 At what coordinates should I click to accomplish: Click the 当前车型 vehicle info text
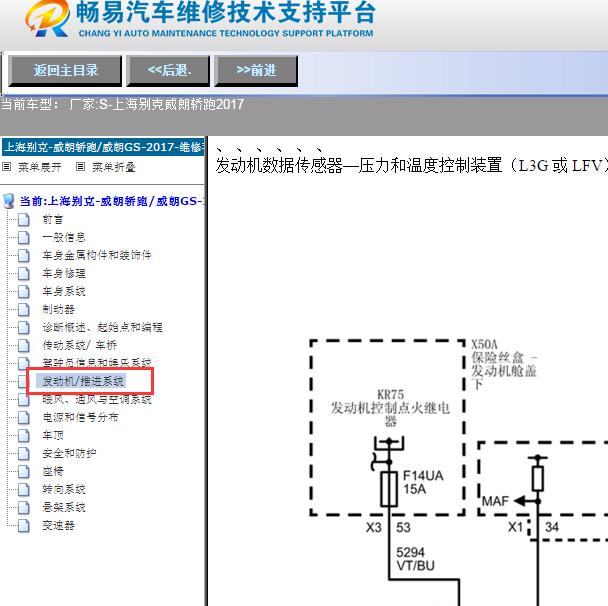(123, 104)
